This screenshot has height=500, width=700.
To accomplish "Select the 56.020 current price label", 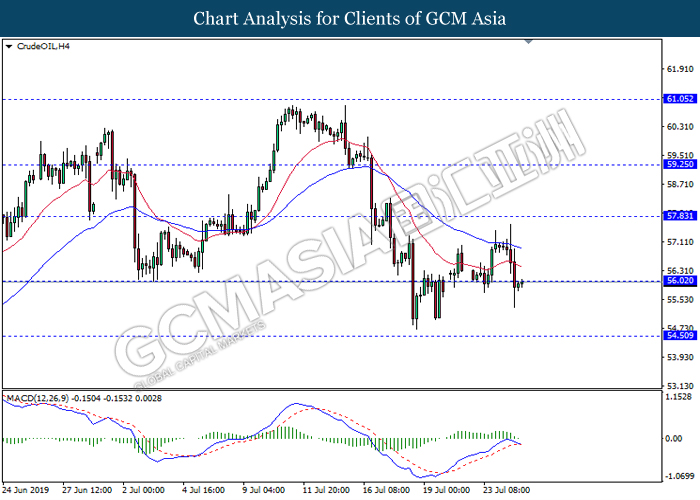I will [680, 280].
